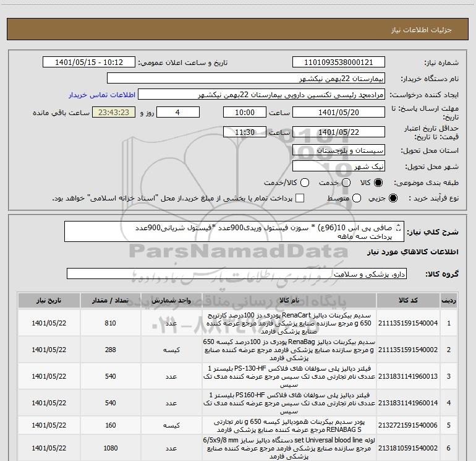Click the validity hour field 11:30

(245, 132)
